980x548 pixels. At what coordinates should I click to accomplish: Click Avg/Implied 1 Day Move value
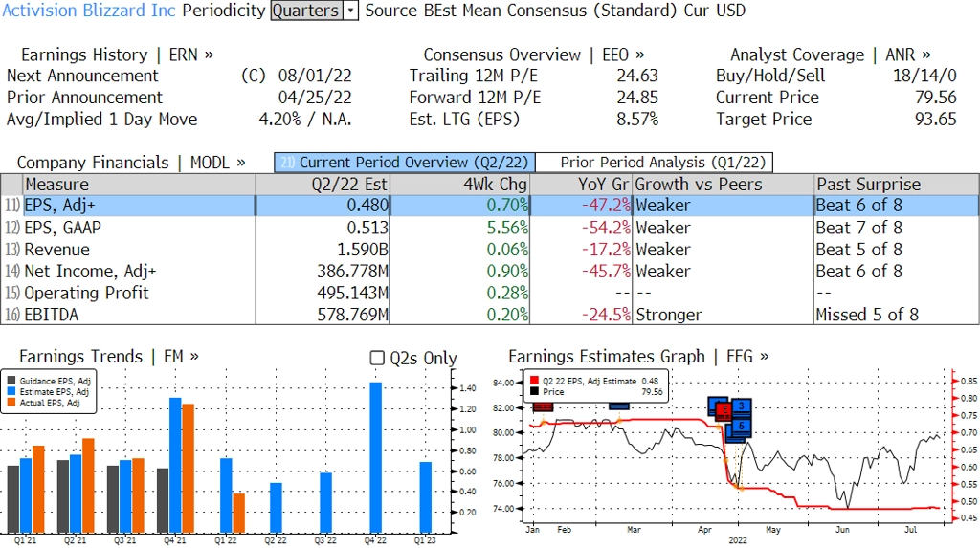[305, 120]
